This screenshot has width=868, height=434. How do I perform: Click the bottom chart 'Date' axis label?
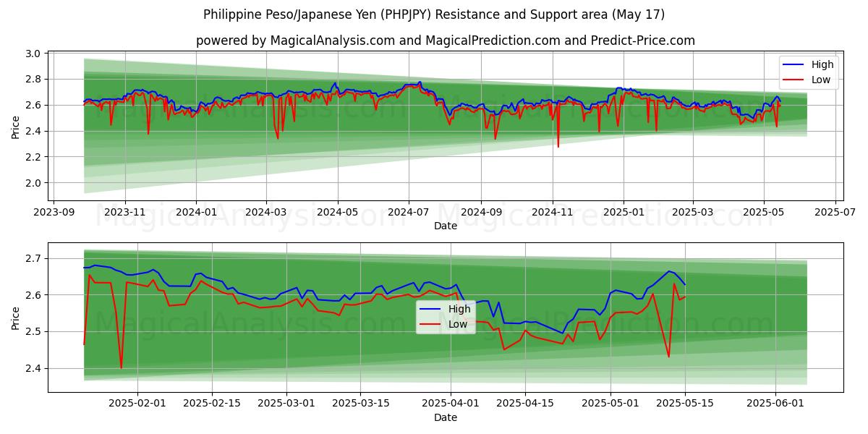coord(446,417)
